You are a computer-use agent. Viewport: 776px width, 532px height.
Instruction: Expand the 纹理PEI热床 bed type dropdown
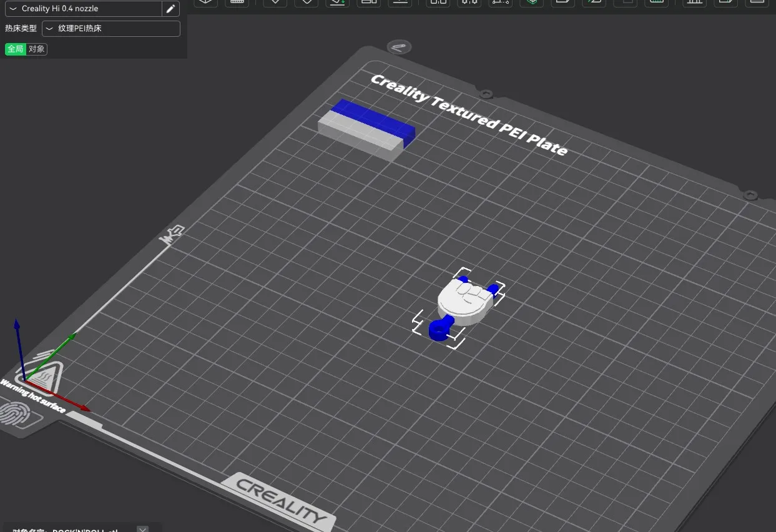111,29
